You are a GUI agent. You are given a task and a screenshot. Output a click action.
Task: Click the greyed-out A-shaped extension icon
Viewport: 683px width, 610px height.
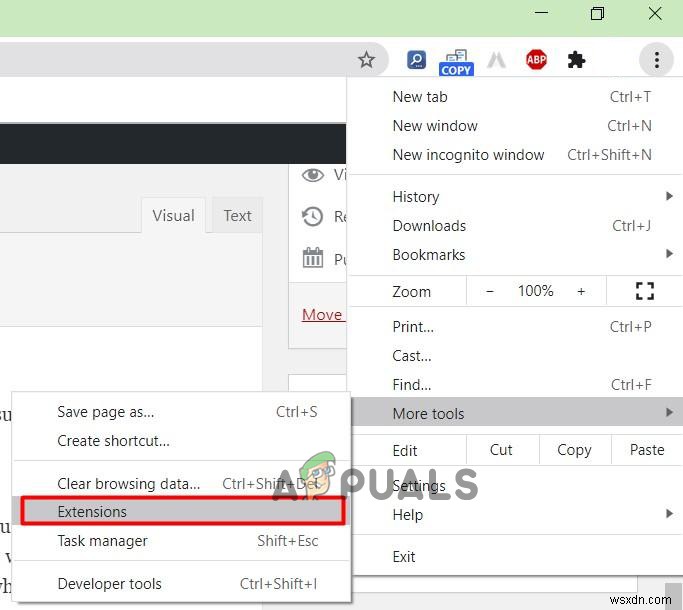pyautogui.click(x=496, y=60)
